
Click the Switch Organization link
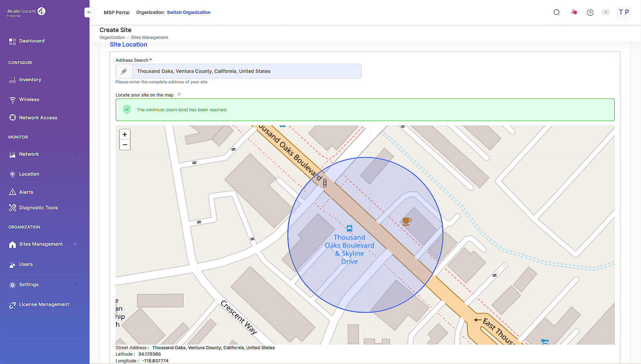[x=189, y=12]
